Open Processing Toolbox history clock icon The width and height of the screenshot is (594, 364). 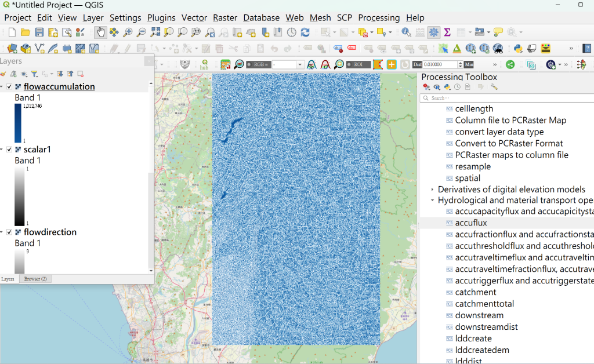pos(458,87)
